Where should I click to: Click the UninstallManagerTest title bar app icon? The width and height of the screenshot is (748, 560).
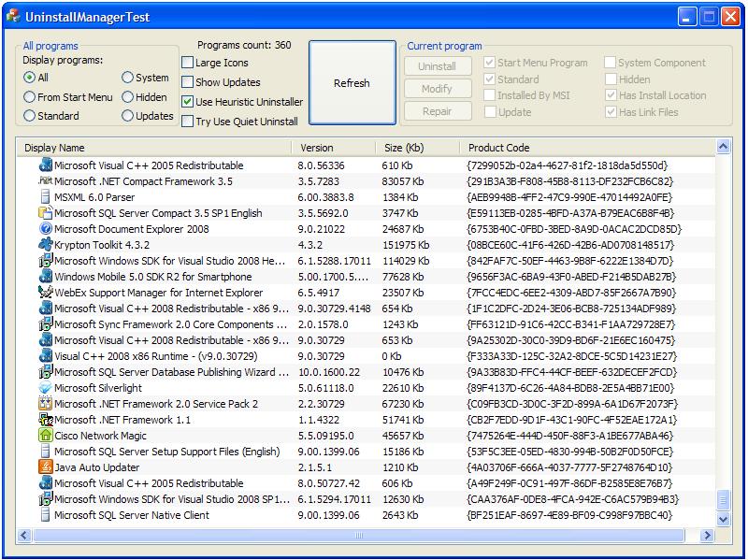point(13,17)
